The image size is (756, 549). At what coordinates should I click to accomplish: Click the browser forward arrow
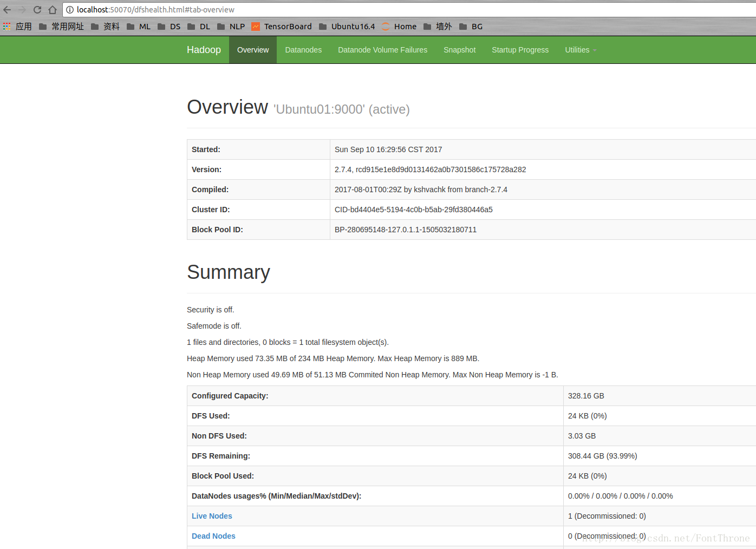(x=22, y=10)
